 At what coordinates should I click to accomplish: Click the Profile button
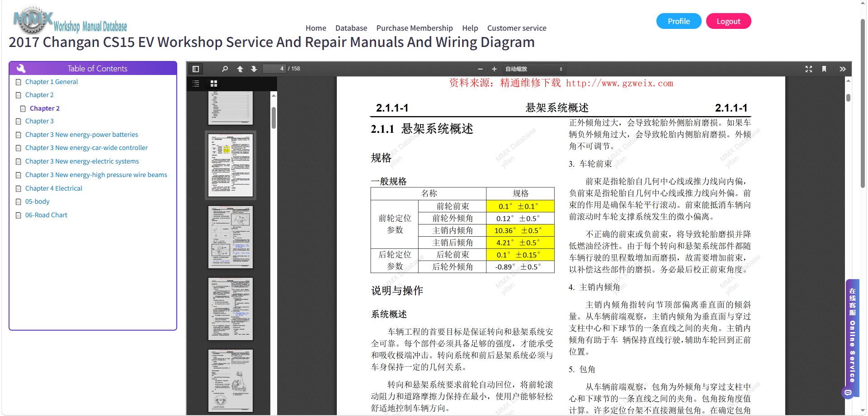point(679,21)
